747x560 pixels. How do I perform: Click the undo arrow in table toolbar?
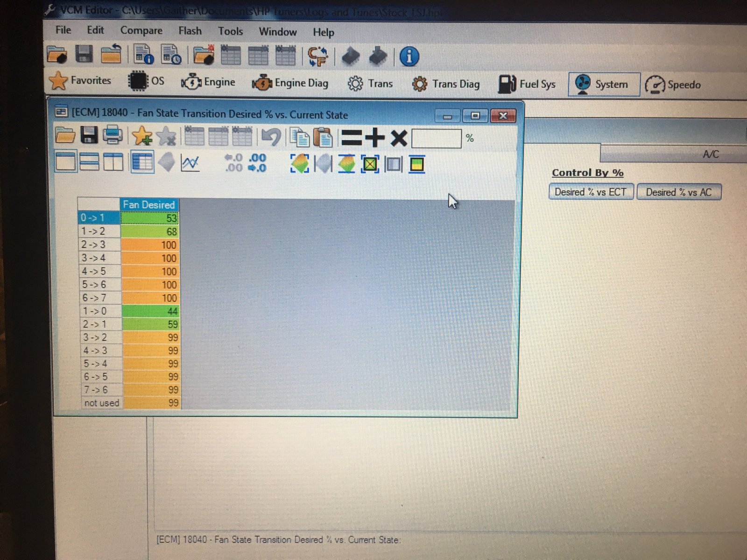tap(271, 137)
